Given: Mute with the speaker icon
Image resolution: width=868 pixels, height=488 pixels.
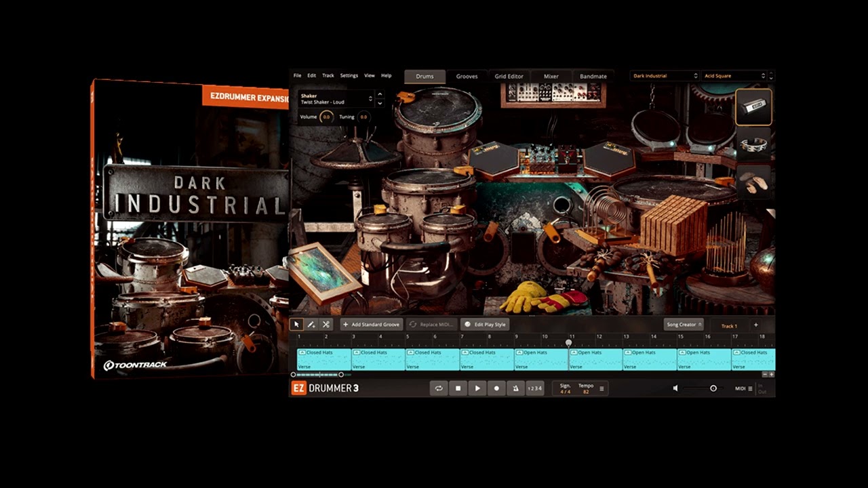Looking at the screenshot, I should (675, 388).
